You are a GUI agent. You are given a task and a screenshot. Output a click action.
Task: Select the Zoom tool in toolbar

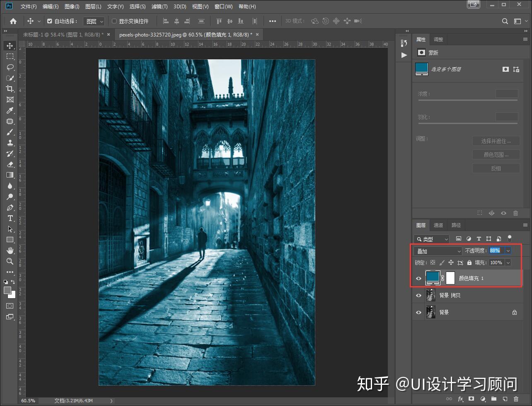tap(10, 261)
